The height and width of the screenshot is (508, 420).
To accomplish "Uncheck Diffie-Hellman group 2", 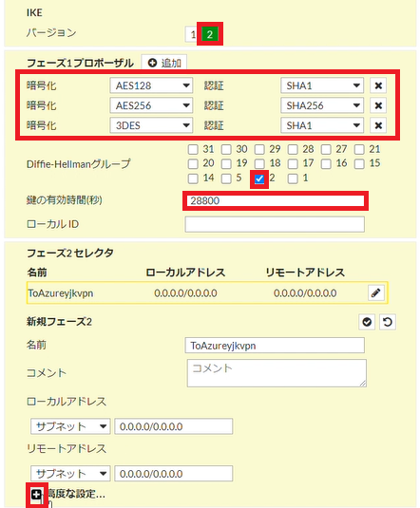I will point(259,179).
